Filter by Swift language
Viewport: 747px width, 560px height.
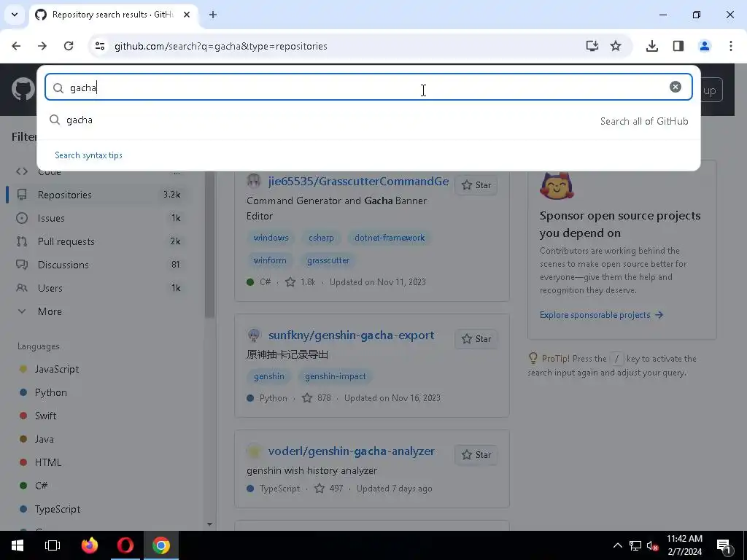pos(45,416)
